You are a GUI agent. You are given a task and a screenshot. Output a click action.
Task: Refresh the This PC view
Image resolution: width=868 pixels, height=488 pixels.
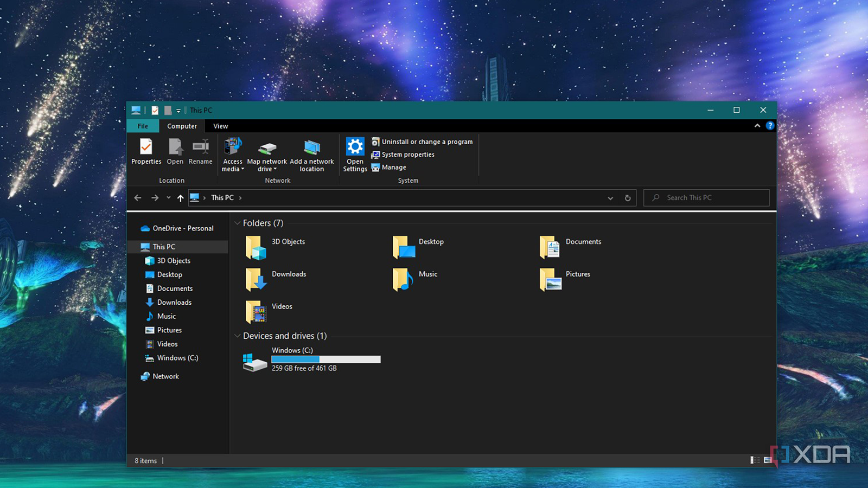pos(627,197)
